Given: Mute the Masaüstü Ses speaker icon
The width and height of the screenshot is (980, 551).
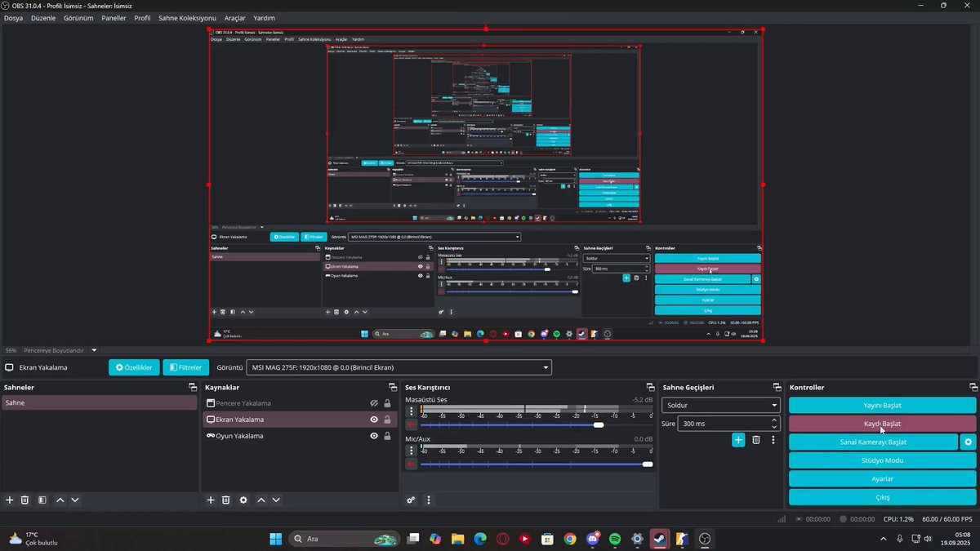Looking at the screenshot, I should point(412,424).
